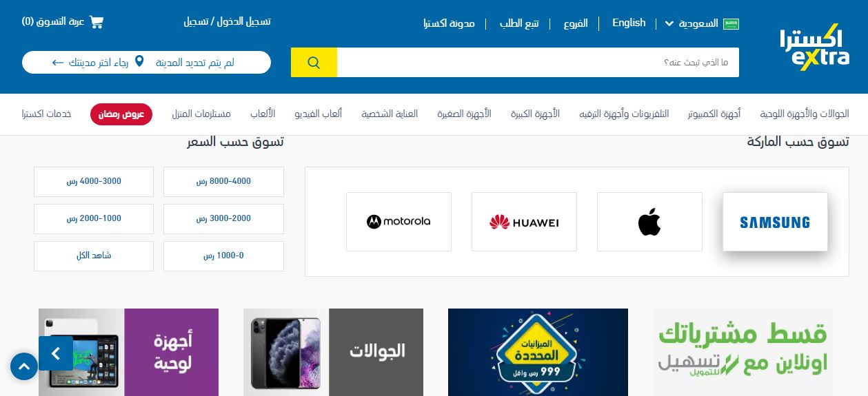This screenshot has width=868, height=396.
Task: Switch language to English
Action: (x=629, y=23)
